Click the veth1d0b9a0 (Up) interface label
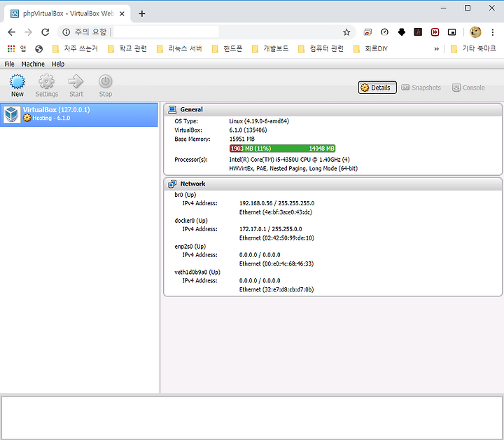Viewport: 504px width, 440px height. pyautogui.click(x=197, y=272)
